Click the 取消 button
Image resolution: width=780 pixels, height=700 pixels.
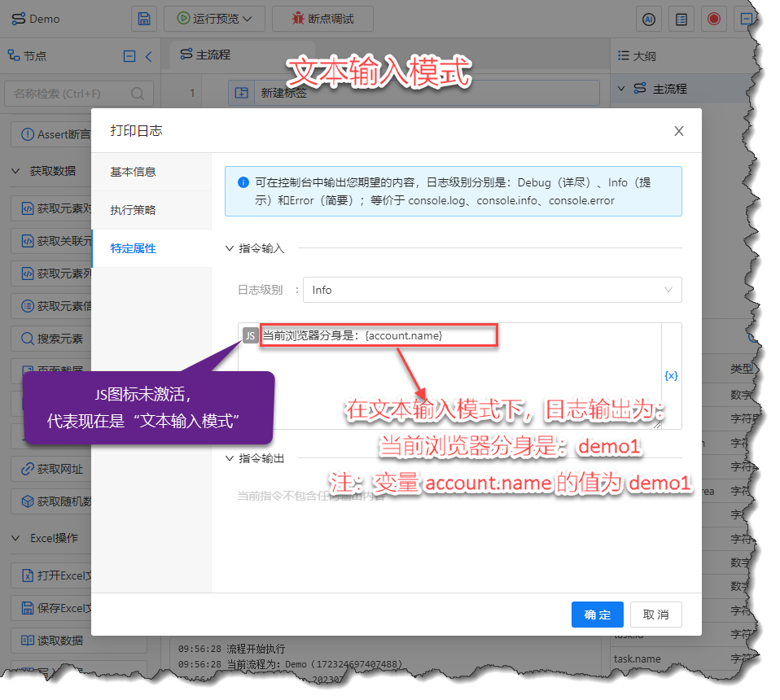coord(655,615)
